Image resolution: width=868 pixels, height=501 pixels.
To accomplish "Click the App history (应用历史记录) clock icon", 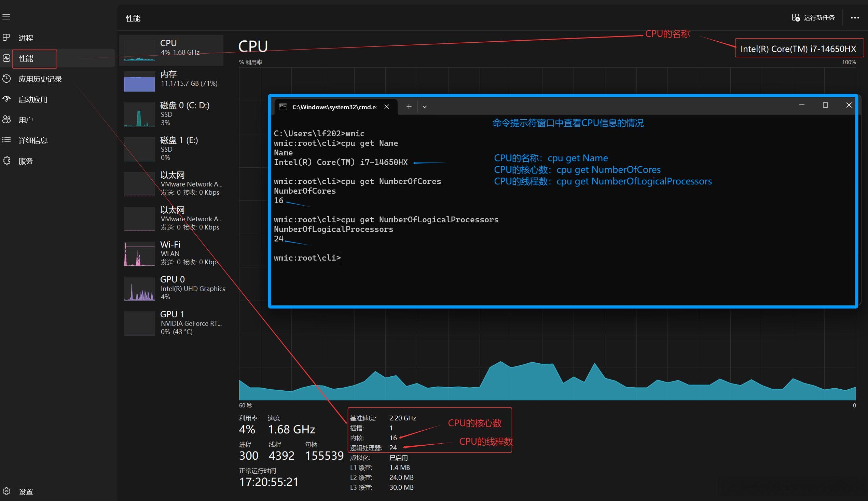I will [6, 79].
